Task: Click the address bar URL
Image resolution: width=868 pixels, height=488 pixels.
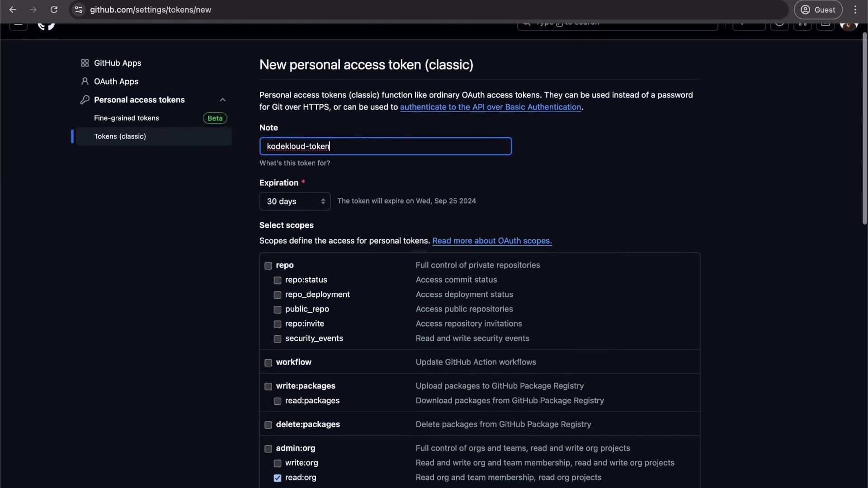Action: point(151,9)
